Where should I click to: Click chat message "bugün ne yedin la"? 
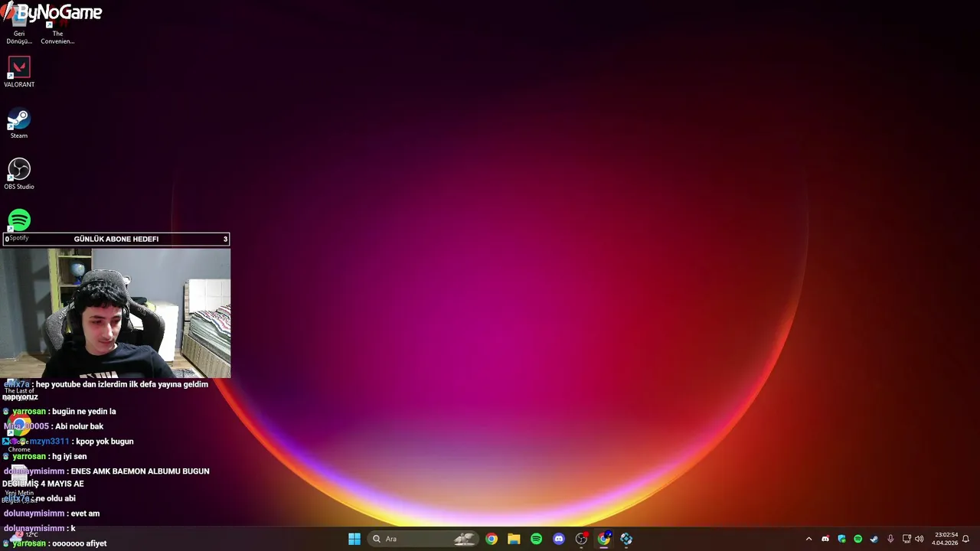click(x=83, y=412)
